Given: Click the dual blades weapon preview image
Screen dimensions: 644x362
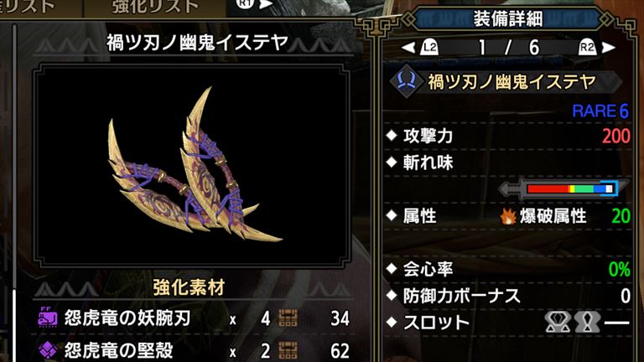Looking at the screenshot, I should click(192, 165).
